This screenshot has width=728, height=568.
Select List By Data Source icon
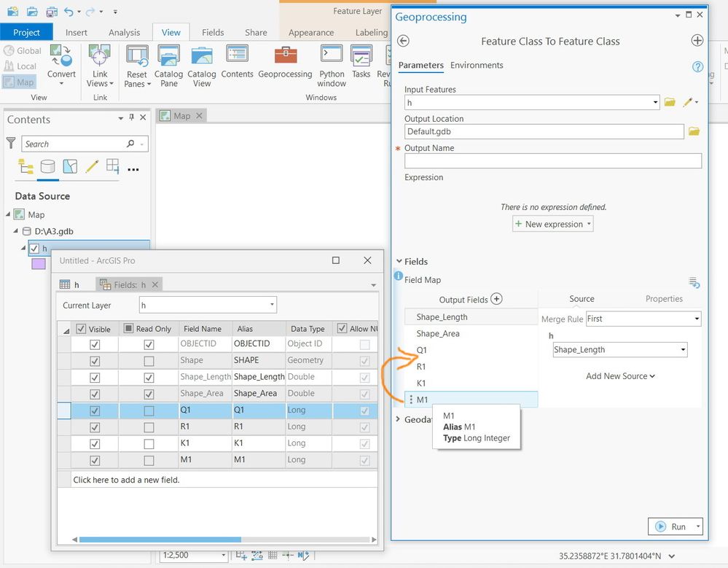point(47,167)
